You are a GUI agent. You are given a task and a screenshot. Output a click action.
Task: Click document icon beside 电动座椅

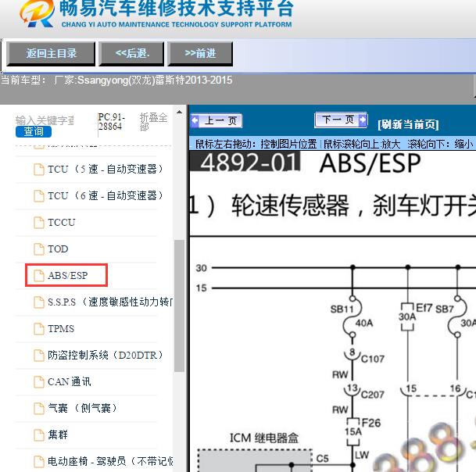[39, 461]
